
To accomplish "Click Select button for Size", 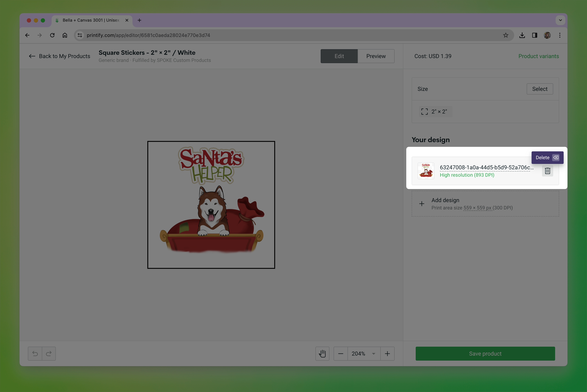I will (x=540, y=89).
